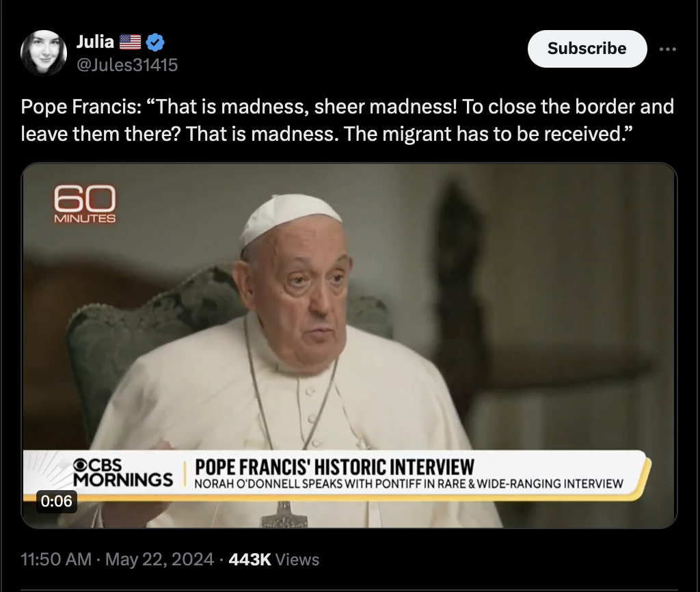Open the three-dot more options menu
The height and width of the screenshot is (592, 700).
(x=667, y=49)
